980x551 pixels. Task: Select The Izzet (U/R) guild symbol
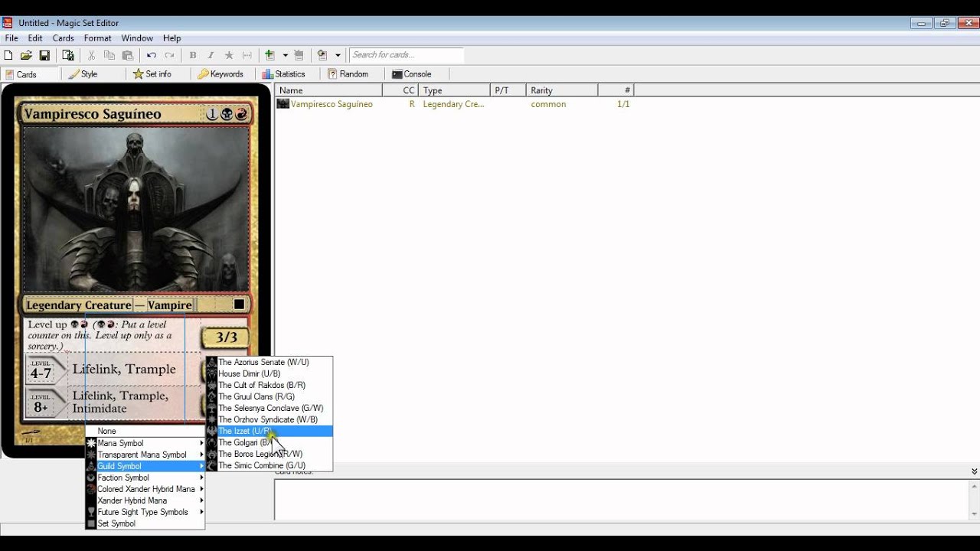tap(269, 431)
